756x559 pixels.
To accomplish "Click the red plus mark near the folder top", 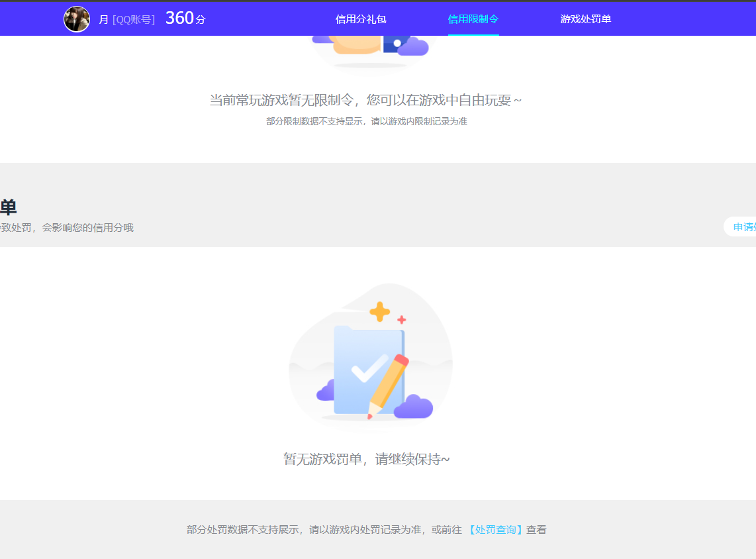I will [401, 319].
